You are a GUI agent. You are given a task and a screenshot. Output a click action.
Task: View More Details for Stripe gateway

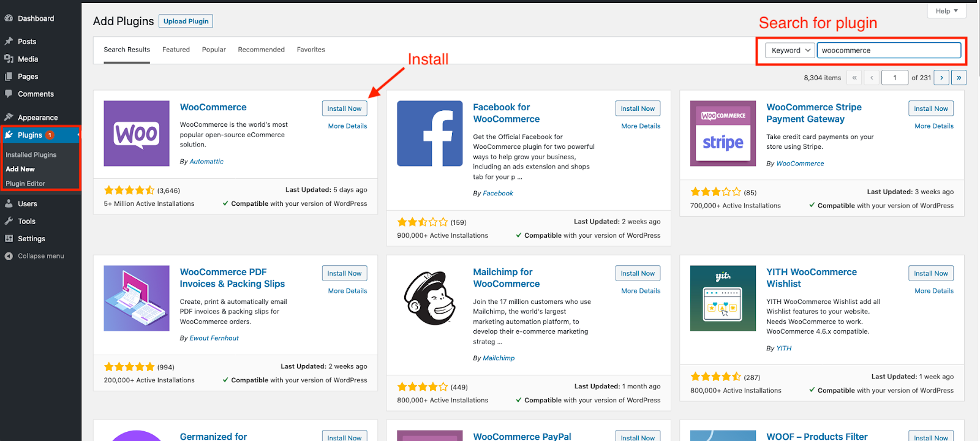pyautogui.click(x=934, y=126)
